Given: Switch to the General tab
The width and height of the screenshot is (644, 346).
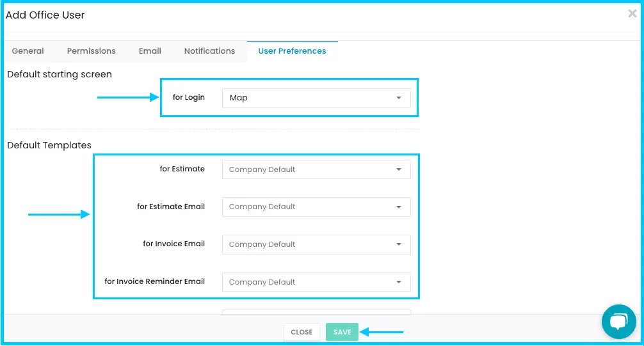Looking at the screenshot, I should click(x=28, y=51).
